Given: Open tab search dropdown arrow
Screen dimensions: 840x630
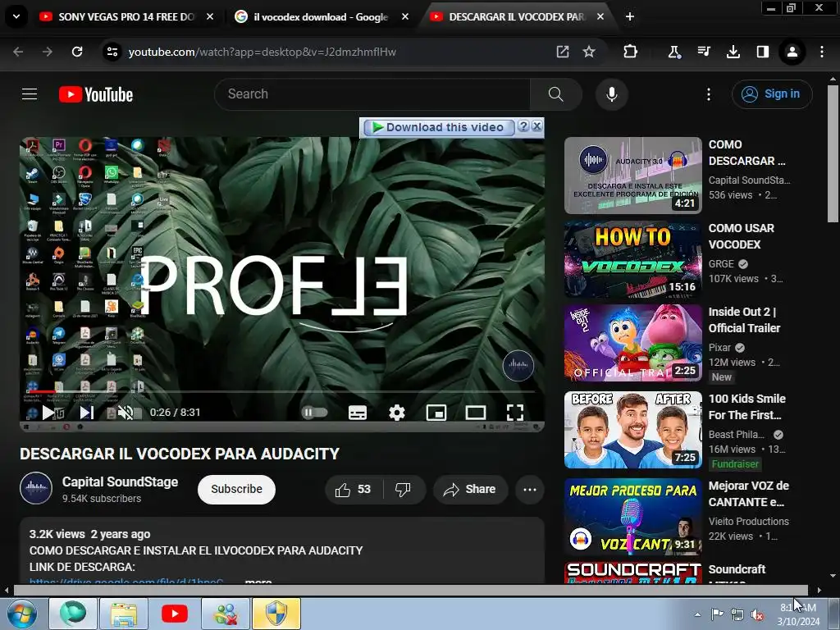Looking at the screenshot, I should [x=16, y=16].
